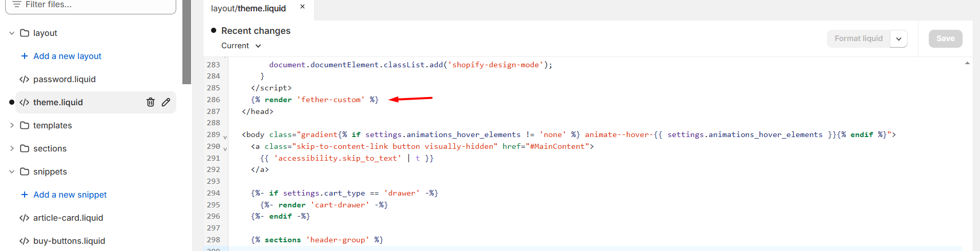This screenshot has height=251, width=980.
Task: Click the code icon beside buy-buttons.liquid
Action: [x=24, y=241]
